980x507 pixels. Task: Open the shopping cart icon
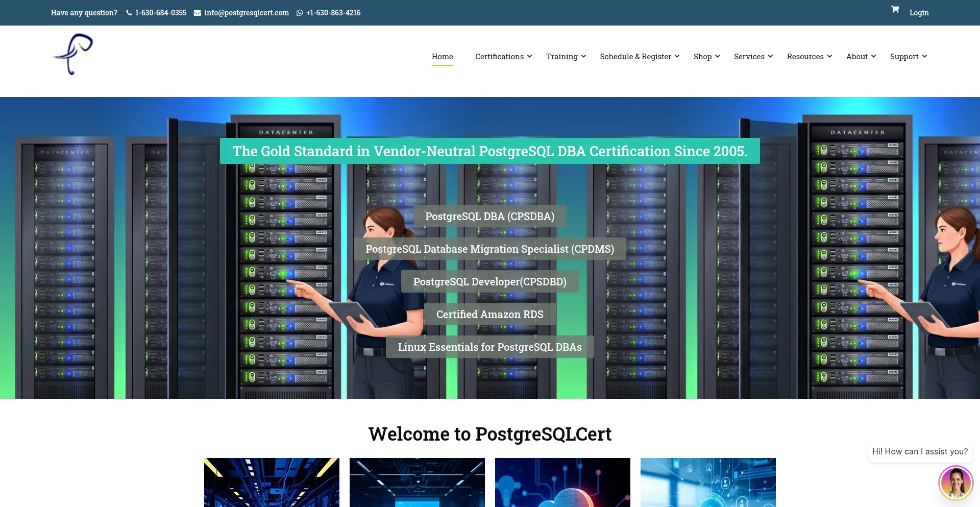click(895, 9)
